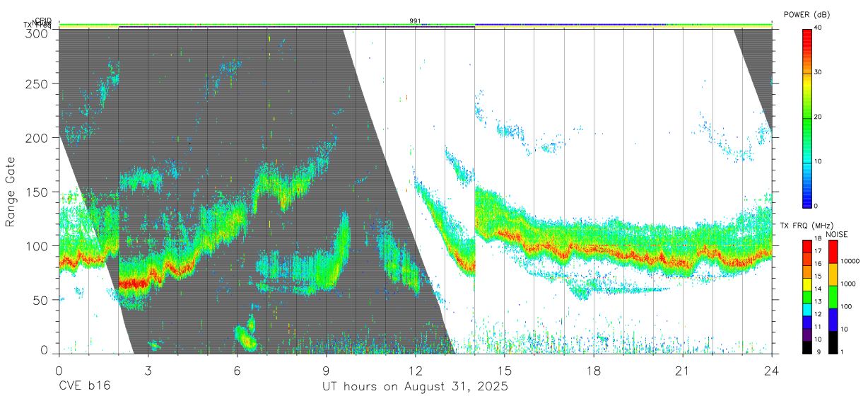Click the 10000 label on NOISE scale

(x=850, y=261)
